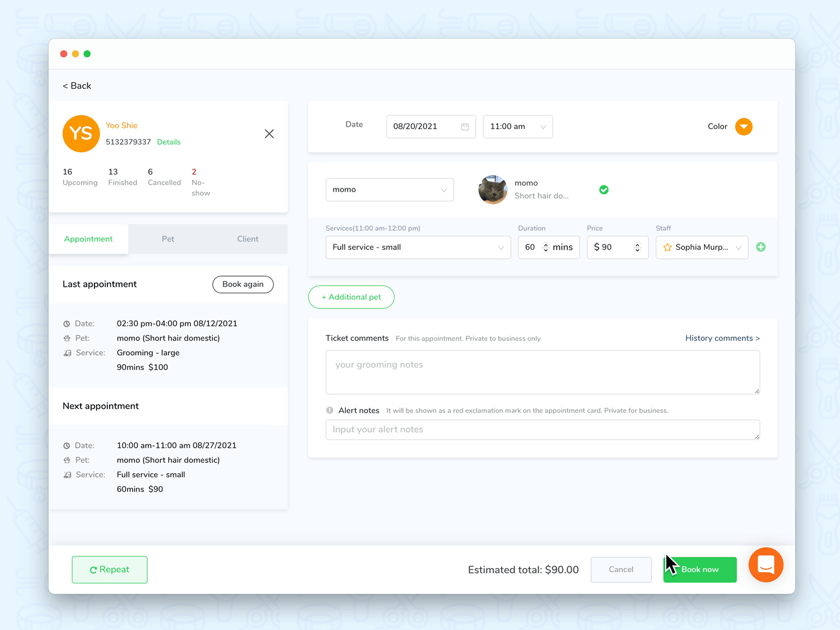
Task: Click the green window maximize dot
Action: coord(87,54)
